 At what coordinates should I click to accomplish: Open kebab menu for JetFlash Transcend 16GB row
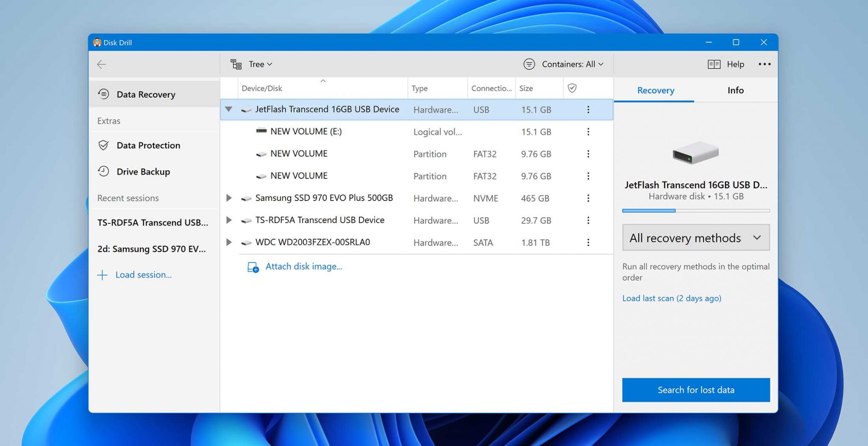pos(588,110)
